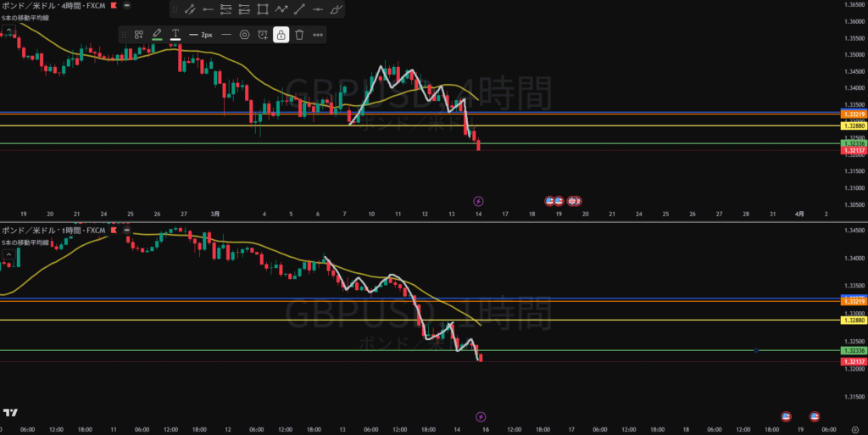Toggle the red flag on 4時間 chart
Screen dimensions: 868x435
[x=114, y=5]
